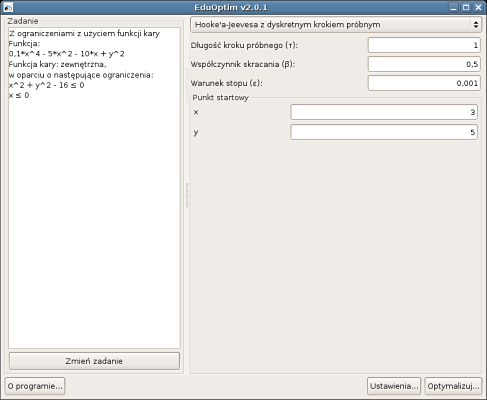The height and width of the screenshot is (400, 487).
Task: Open the O programie dialog
Action: pyautogui.click(x=35, y=386)
